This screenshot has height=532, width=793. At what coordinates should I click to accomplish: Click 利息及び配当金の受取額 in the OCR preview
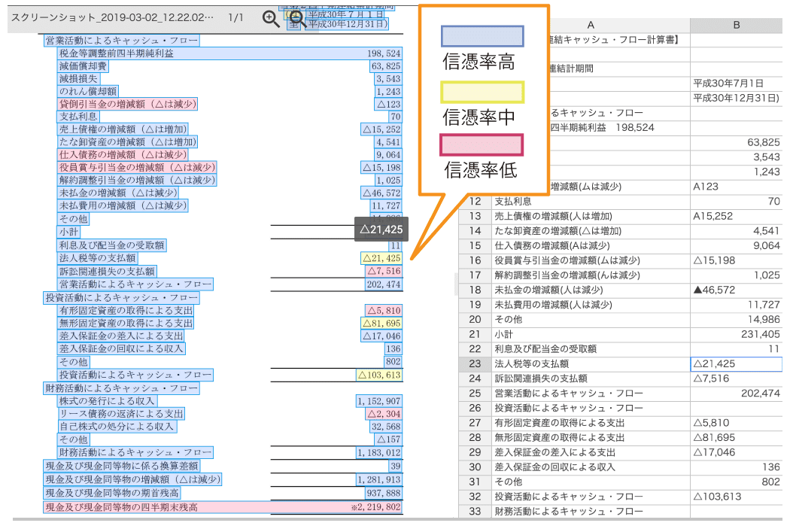pos(112,245)
